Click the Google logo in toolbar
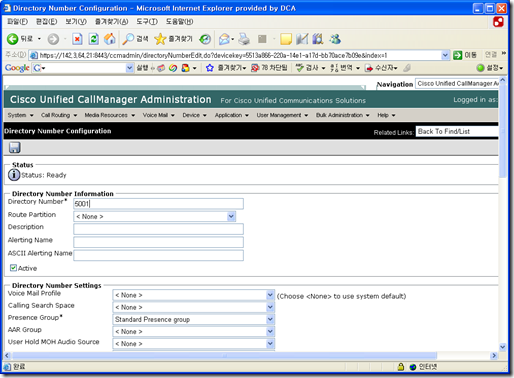Image resolution: width=514 pixels, height=378 pixels. point(17,68)
